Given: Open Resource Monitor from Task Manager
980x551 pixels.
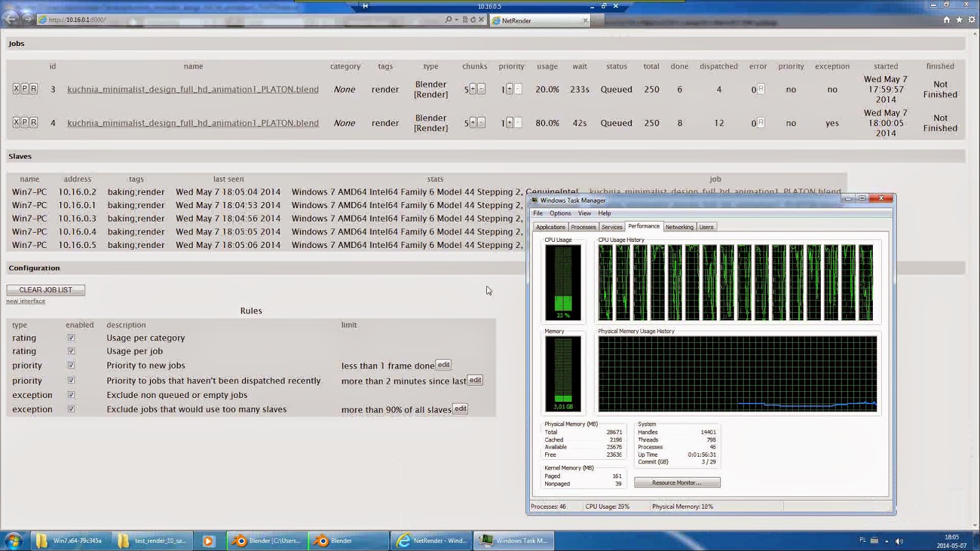Looking at the screenshot, I should 677,483.
